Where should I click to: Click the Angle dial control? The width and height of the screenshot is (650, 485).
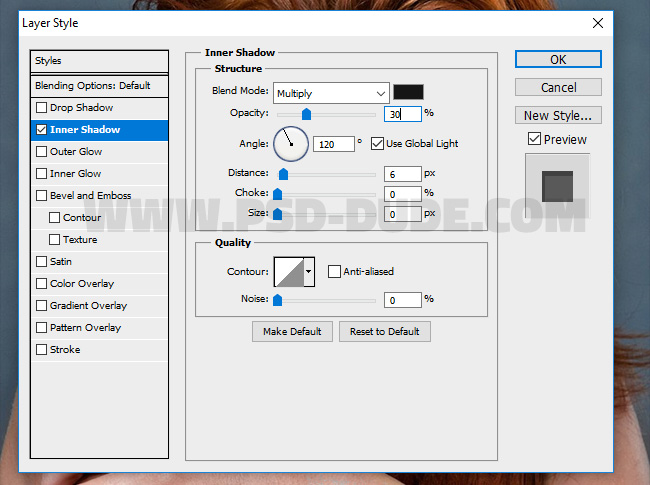click(291, 144)
